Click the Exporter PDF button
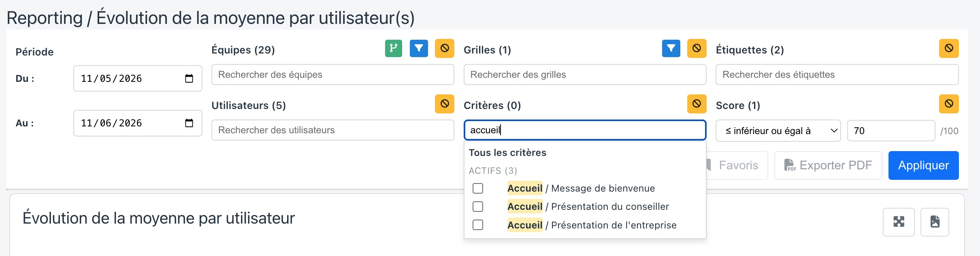 coord(828,165)
